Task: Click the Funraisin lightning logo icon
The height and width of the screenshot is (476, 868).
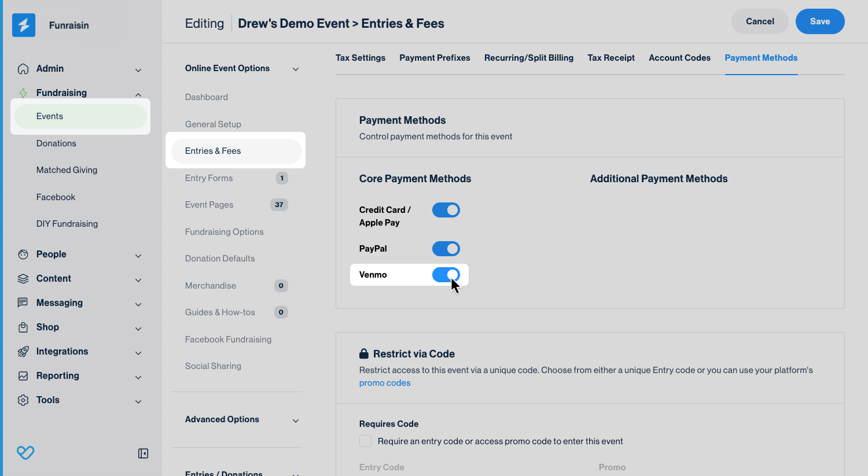Action: point(24,25)
